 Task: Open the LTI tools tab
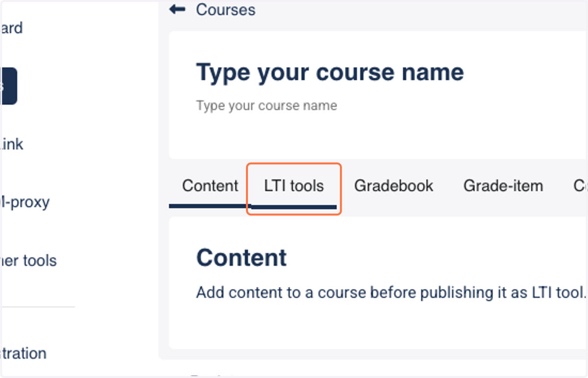[294, 186]
